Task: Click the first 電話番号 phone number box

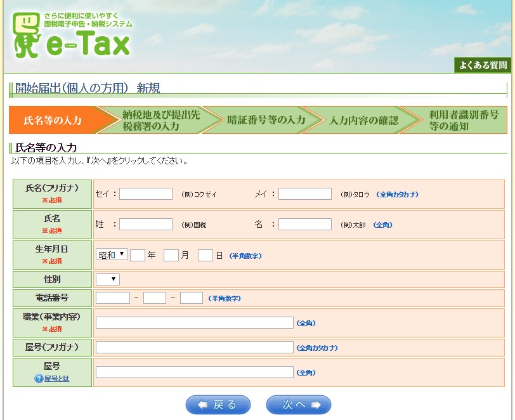Action: tap(113, 298)
